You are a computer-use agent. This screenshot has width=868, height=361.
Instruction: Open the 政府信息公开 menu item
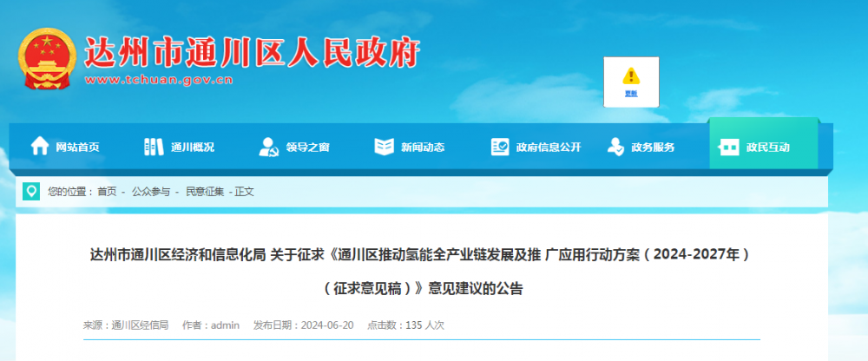[x=536, y=147]
